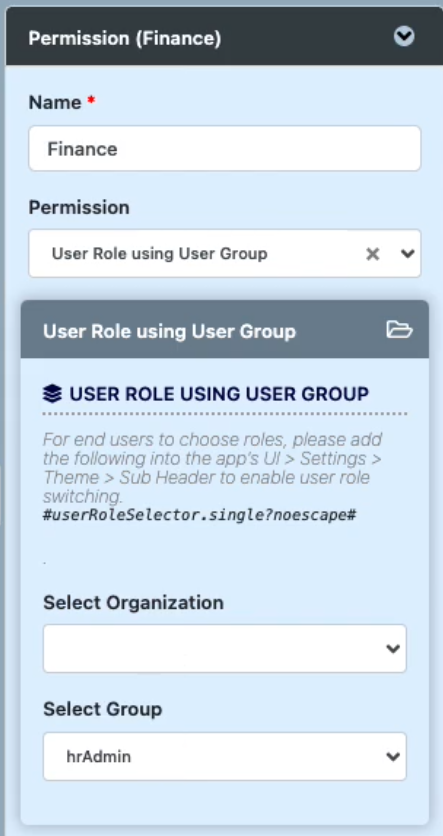This screenshot has width=443, height=836.
Task: Click the Permission (Finance) header title
Action: pos(124,38)
